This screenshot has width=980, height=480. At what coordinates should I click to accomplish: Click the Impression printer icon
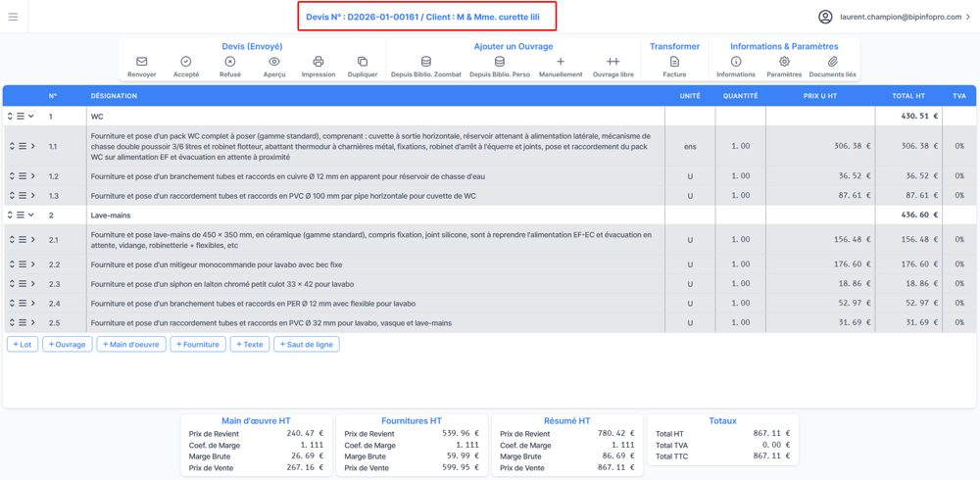[x=318, y=62]
